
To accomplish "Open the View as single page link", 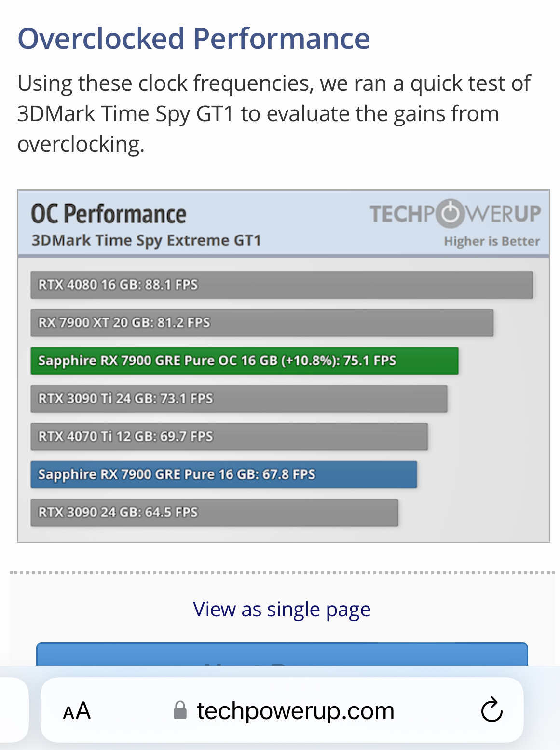I will tap(282, 609).
